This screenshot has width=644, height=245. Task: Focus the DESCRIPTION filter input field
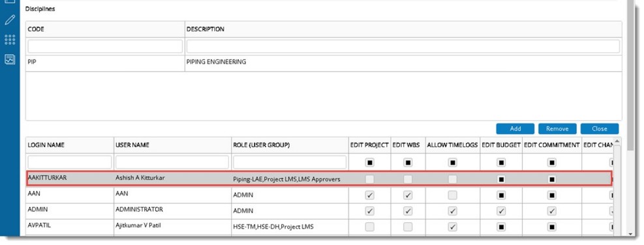click(x=403, y=46)
